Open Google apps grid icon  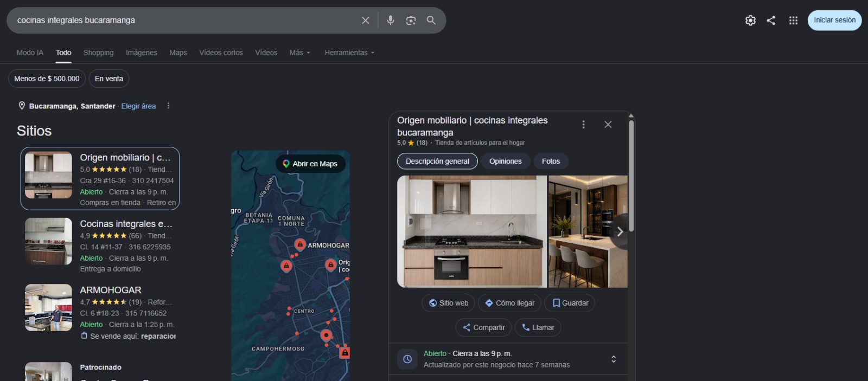(x=793, y=20)
